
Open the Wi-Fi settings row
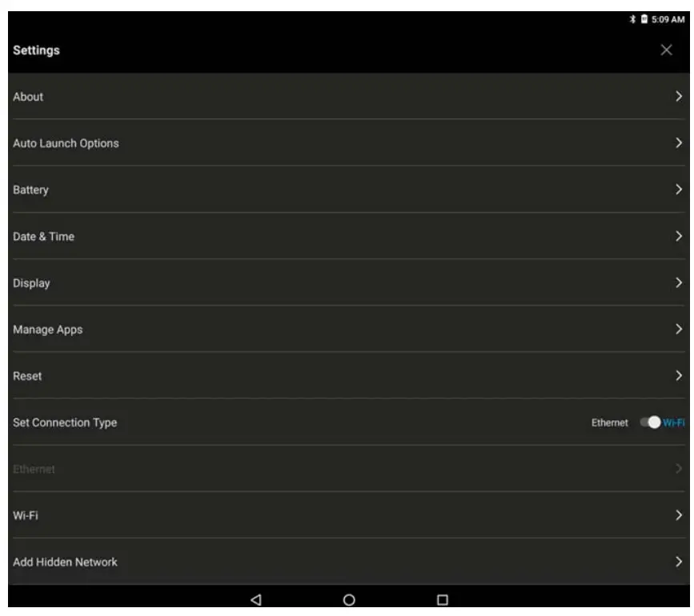point(349,515)
